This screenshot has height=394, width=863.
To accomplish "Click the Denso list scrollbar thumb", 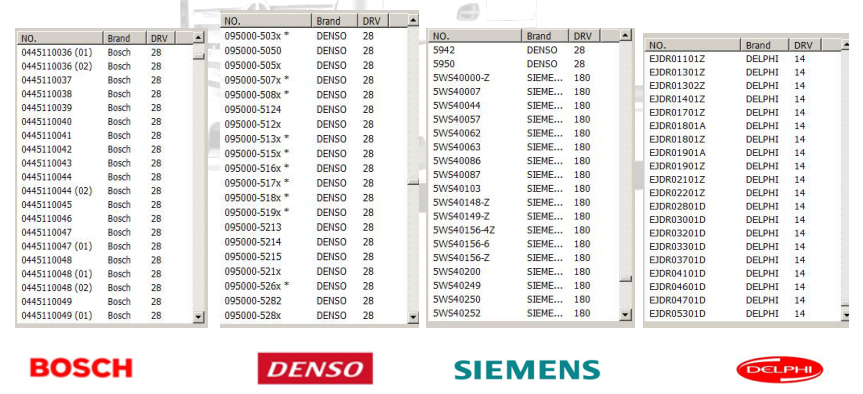I will (413, 182).
